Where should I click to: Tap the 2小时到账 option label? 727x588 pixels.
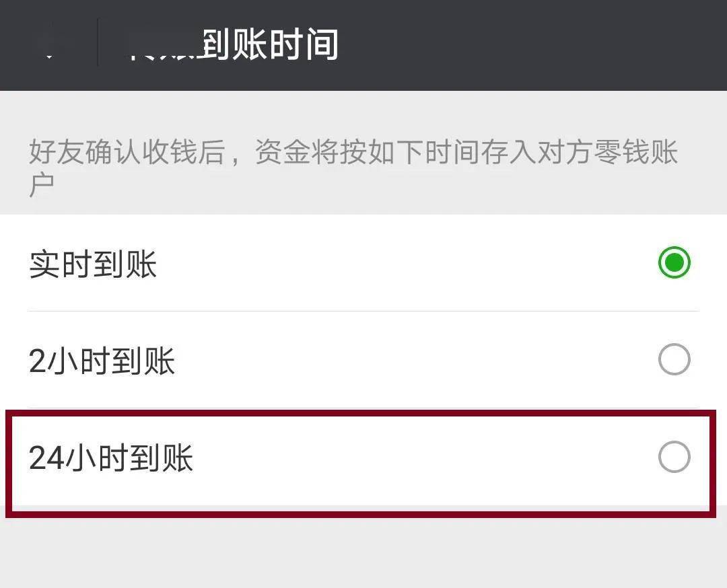pyautogui.click(x=102, y=361)
